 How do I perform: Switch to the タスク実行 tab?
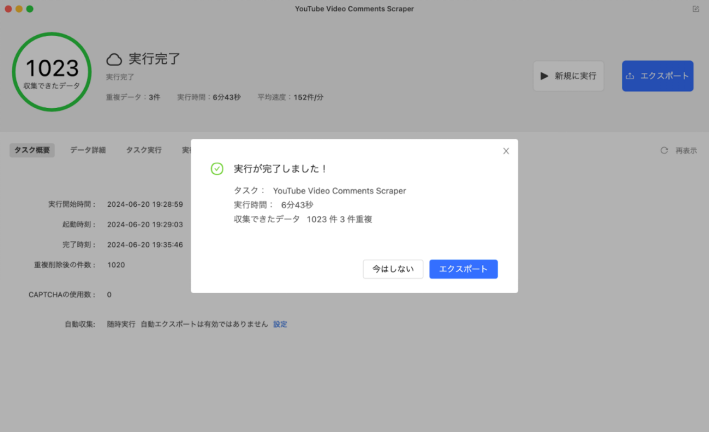[x=144, y=150]
